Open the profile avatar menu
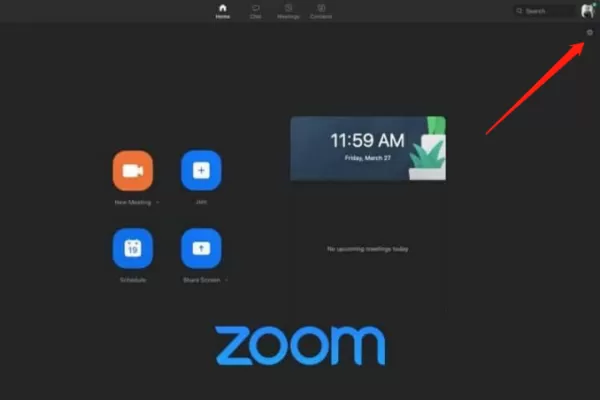This screenshot has height=400, width=600. coord(588,11)
